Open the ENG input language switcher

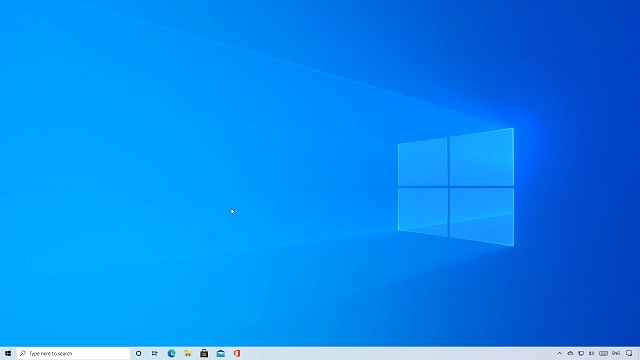pos(616,353)
